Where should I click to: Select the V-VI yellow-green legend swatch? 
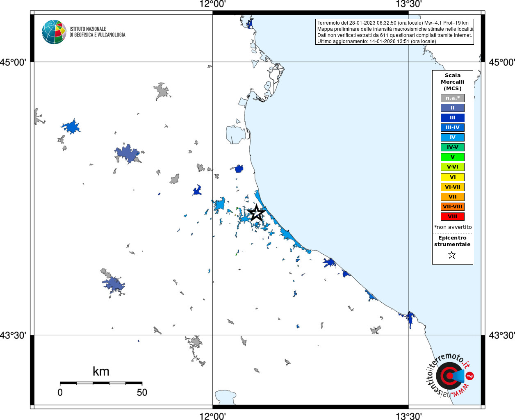point(453,167)
